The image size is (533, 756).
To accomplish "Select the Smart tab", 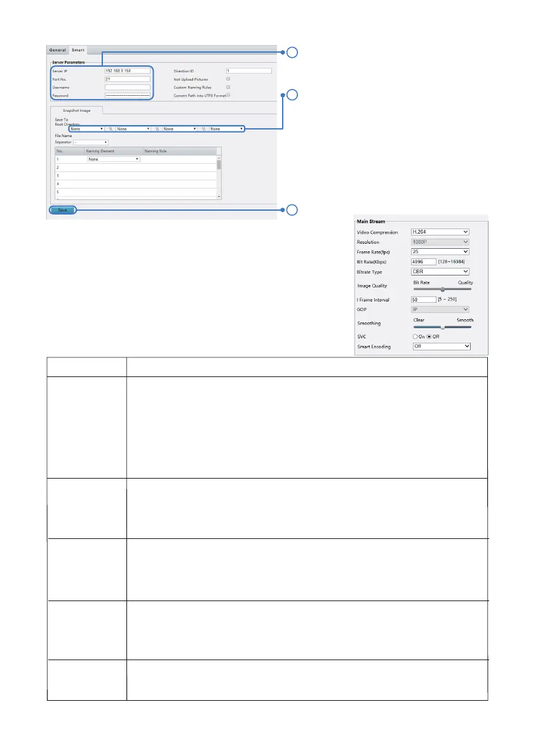I will (78, 50).
